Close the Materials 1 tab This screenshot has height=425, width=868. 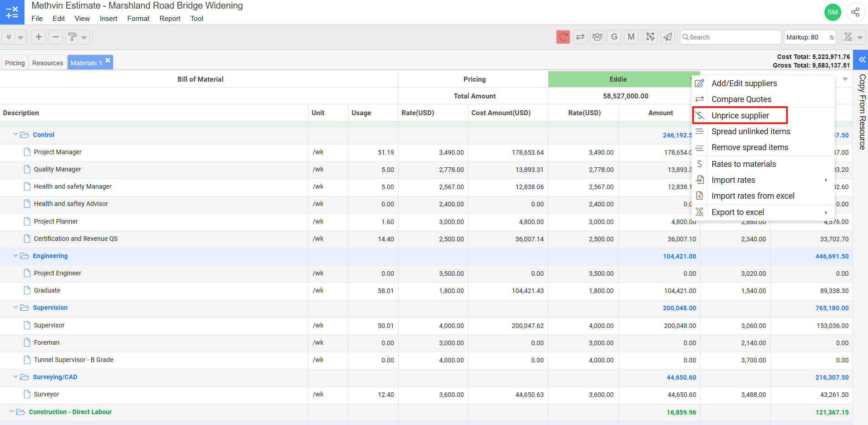(x=108, y=60)
